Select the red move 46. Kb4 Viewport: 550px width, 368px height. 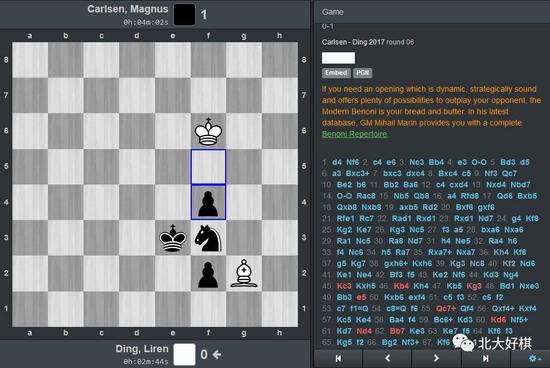coord(401,286)
